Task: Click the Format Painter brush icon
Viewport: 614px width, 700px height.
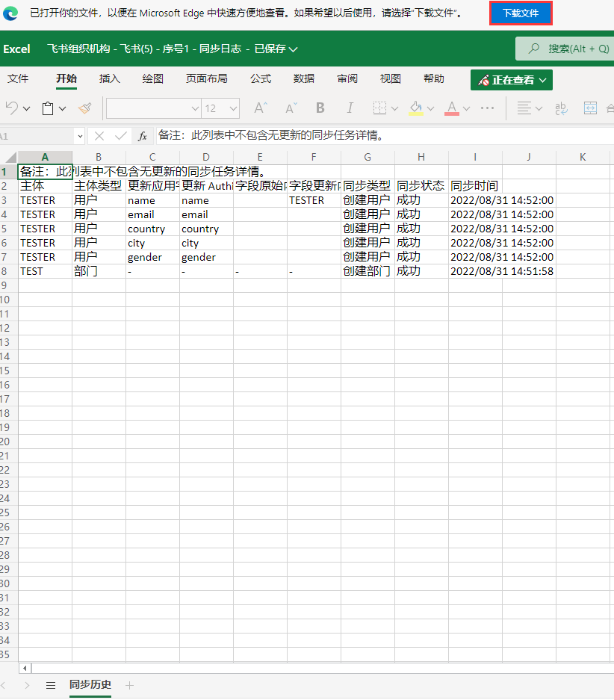Action: (84, 108)
